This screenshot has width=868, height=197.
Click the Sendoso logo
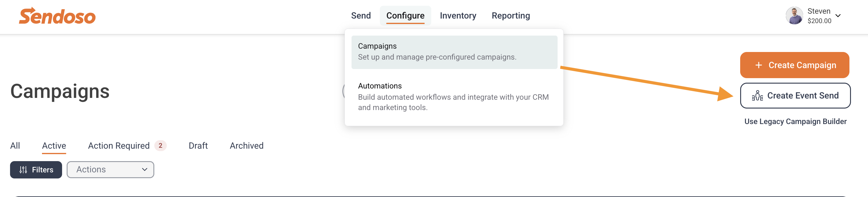point(57,16)
